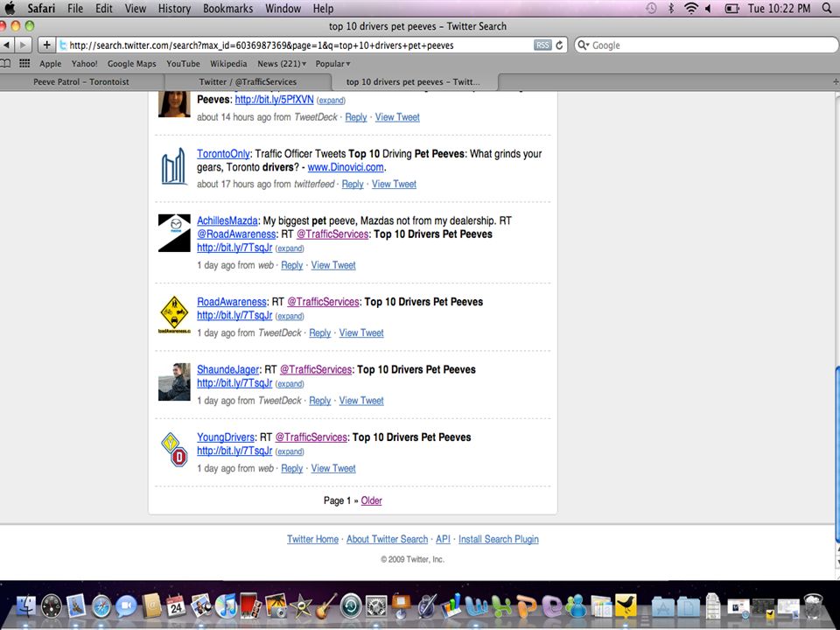Open Microsoft Excel icon in Dock
840x630 pixels.
click(502, 606)
